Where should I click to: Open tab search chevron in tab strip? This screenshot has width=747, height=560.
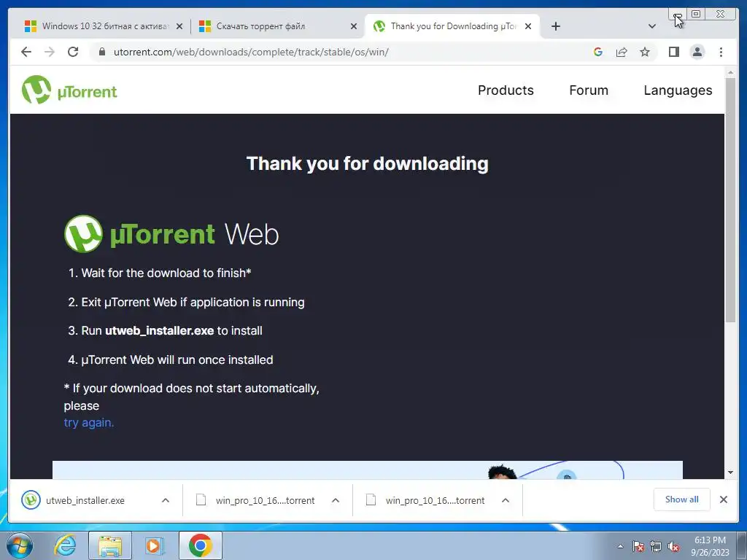[x=652, y=26]
